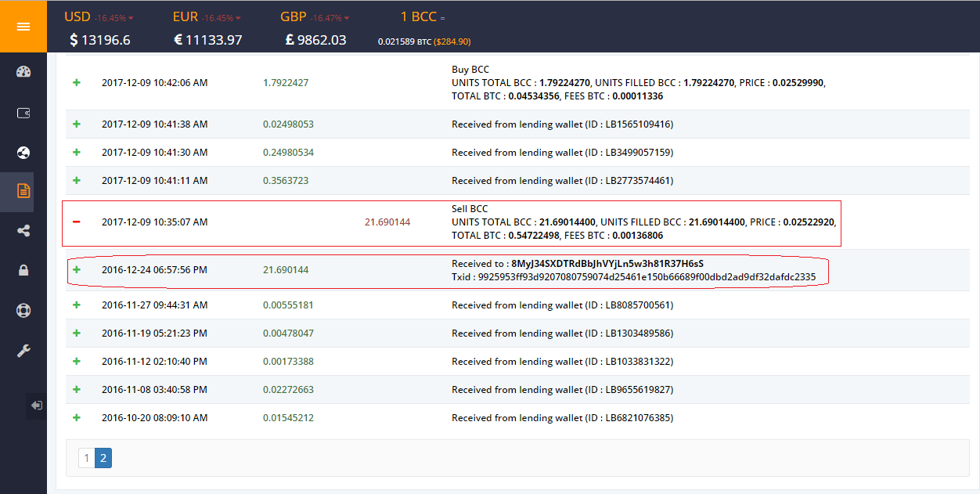Click the Buy BCC transaction description
The height and width of the screenshot is (494, 980).
(x=638, y=83)
